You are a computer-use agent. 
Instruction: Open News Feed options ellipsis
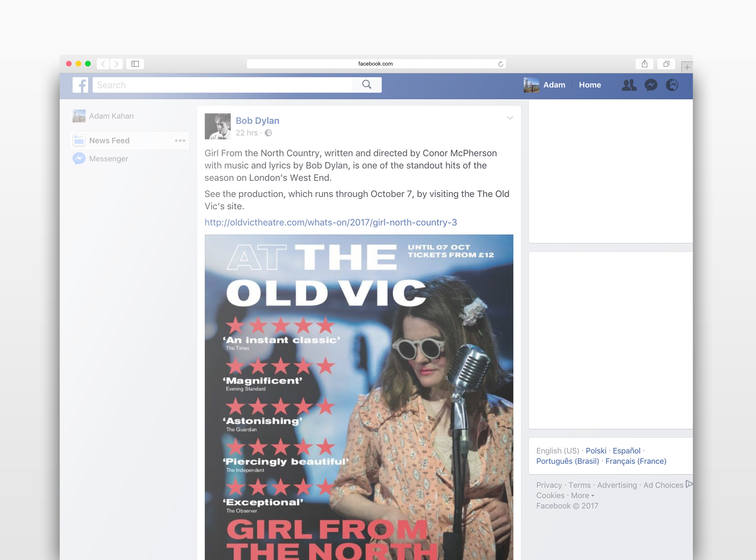(x=180, y=141)
